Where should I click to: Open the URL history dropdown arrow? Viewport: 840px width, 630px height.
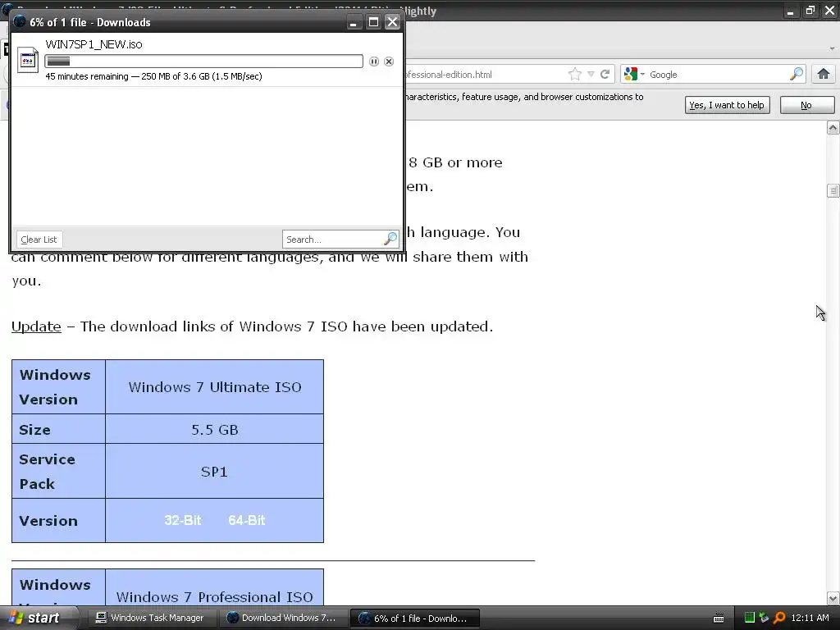(x=591, y=75)
